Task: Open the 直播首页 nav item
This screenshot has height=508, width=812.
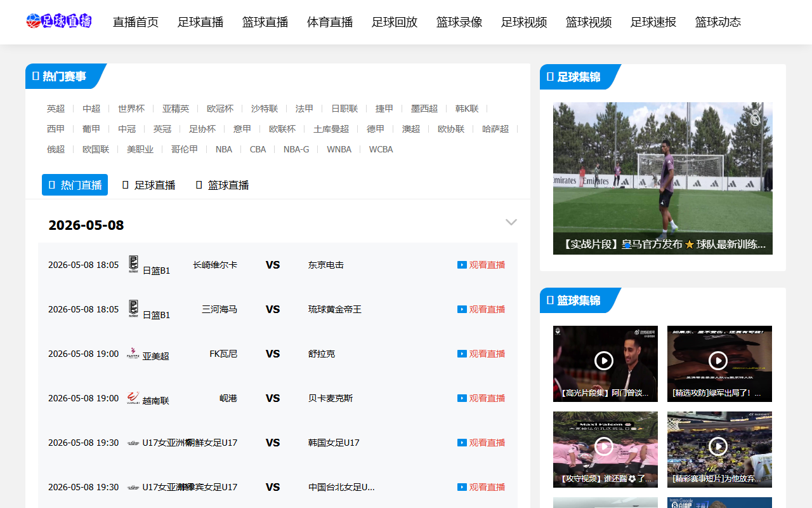Action: pos(136,22)
